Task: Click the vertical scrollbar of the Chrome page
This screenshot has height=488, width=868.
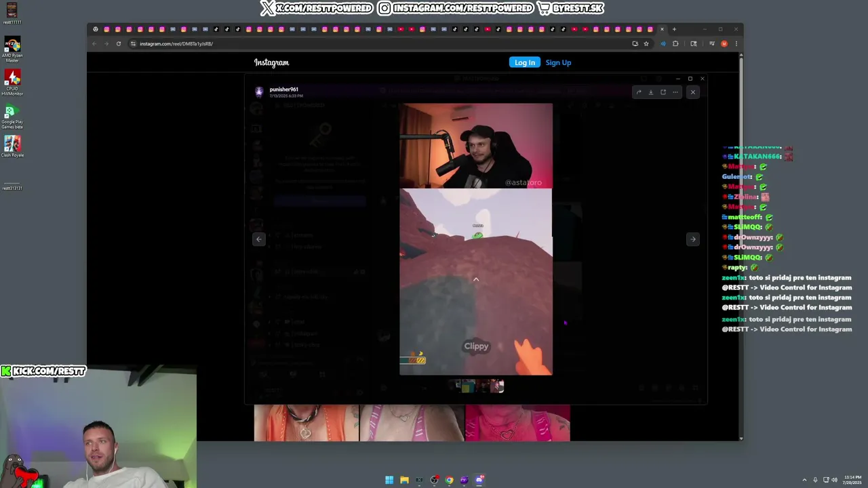Action: click(741, 247)
